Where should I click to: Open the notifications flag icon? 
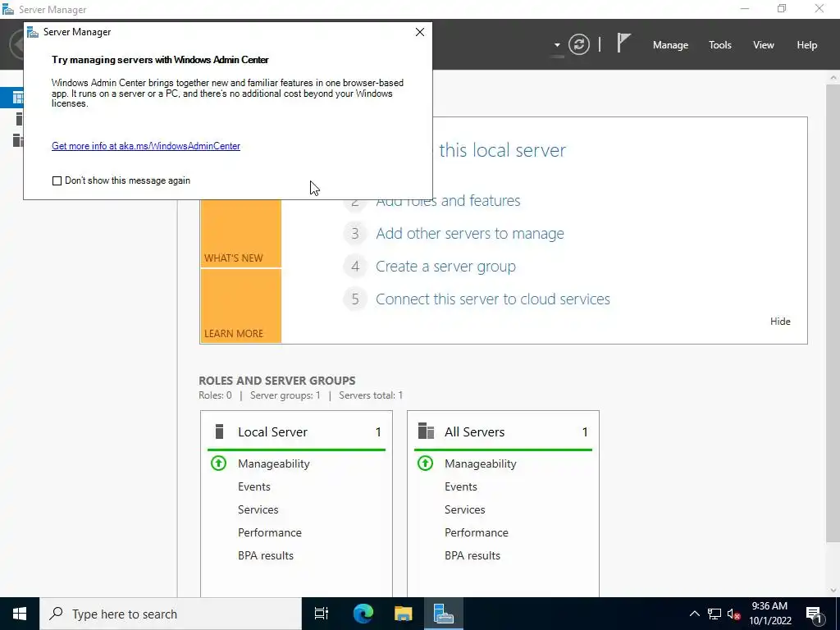pos(623,43)
